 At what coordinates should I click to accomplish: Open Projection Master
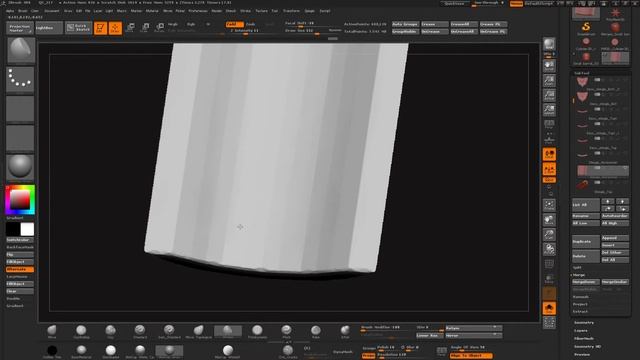click(20, 28)
